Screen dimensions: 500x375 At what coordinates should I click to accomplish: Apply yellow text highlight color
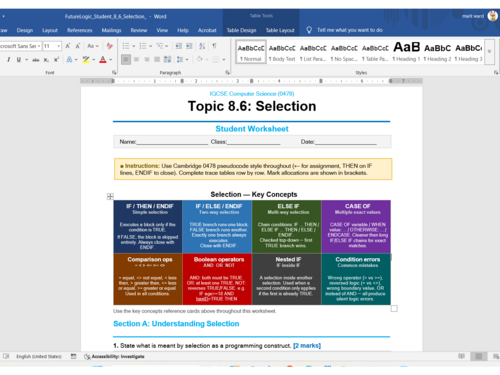86,60
